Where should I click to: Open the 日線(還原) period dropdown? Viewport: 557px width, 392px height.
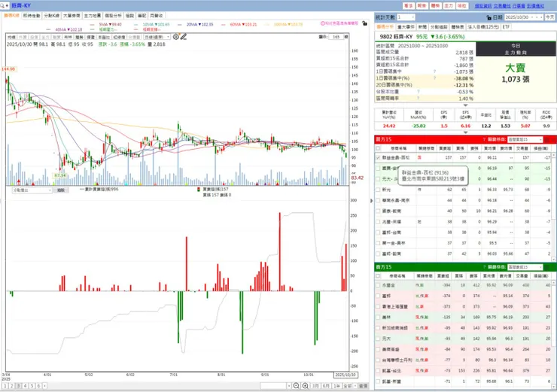157,37
